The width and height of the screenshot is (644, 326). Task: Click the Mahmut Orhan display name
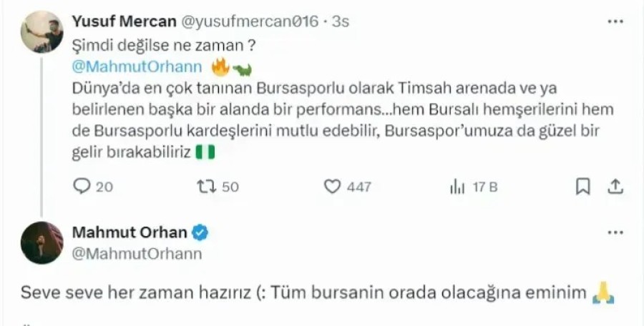(x=130, y=232)
